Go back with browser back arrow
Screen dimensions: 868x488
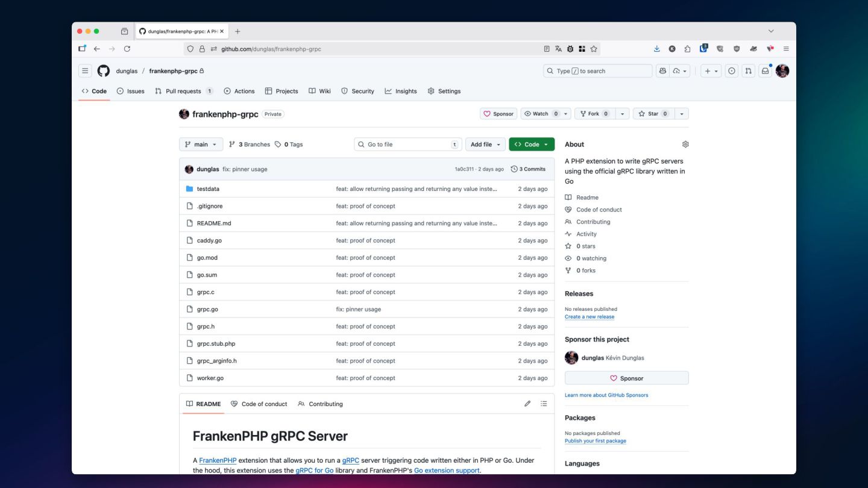[96, 49]
